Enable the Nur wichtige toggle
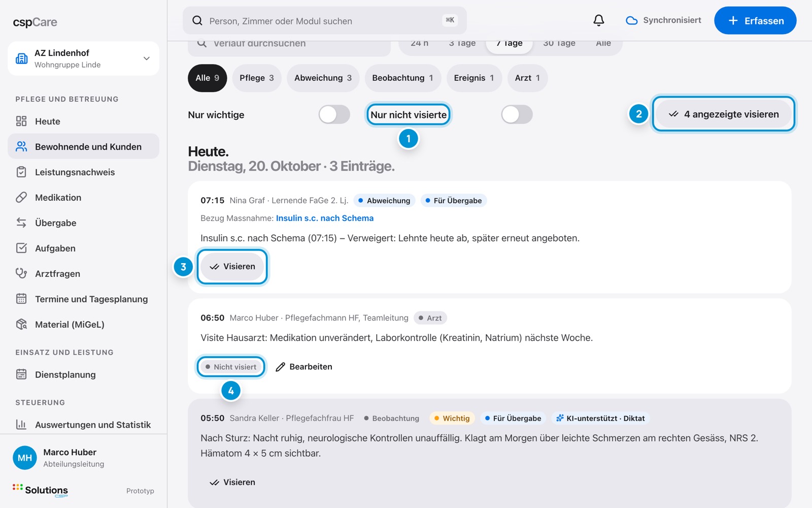812x508 pixels. [x=334, y=115]
